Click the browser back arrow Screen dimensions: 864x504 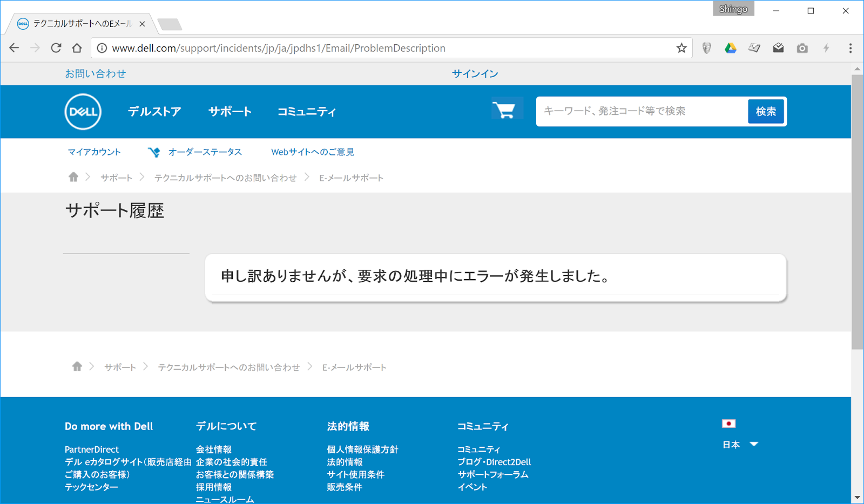pyautogui.click(x=14, y=48)
